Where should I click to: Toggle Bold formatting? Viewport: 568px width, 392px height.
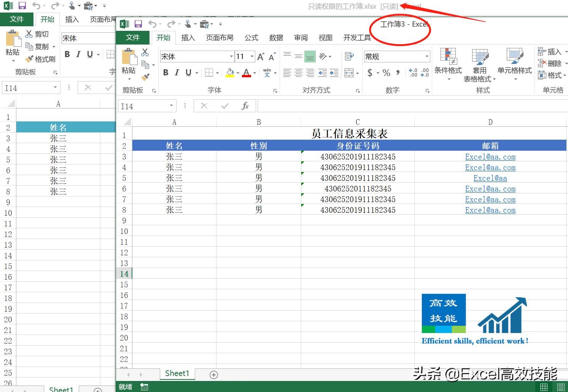coord(165,72)
